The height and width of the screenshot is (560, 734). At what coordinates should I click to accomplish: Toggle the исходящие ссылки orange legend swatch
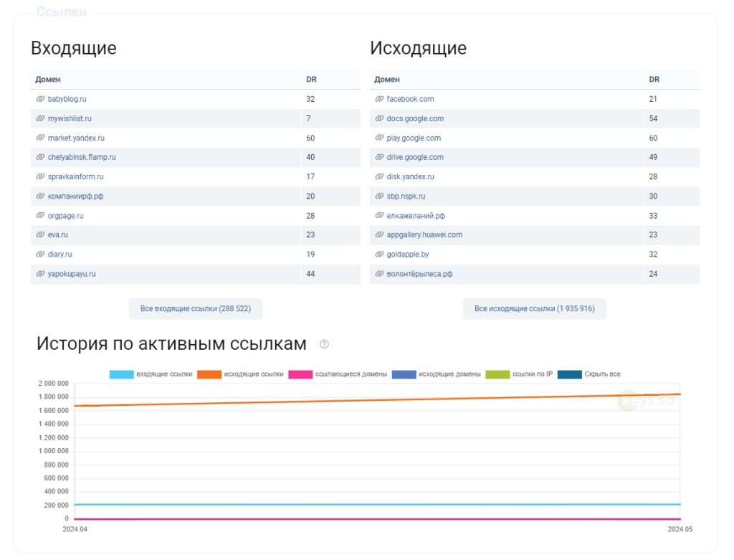(209, 374)
